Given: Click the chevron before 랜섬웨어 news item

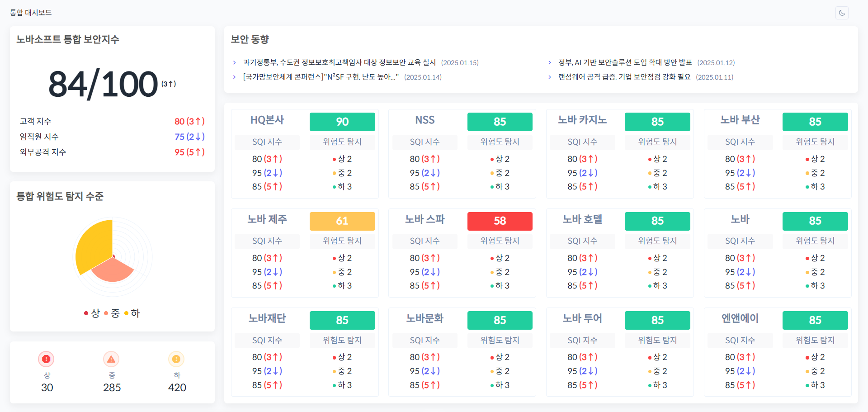Looking at the screenshot, I should pos(549,77).
